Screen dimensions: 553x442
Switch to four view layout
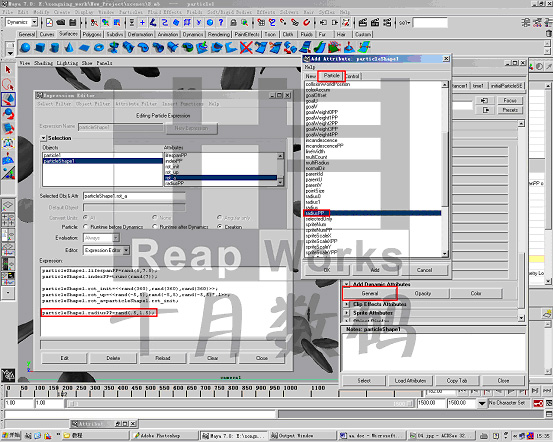click(8, 219)
